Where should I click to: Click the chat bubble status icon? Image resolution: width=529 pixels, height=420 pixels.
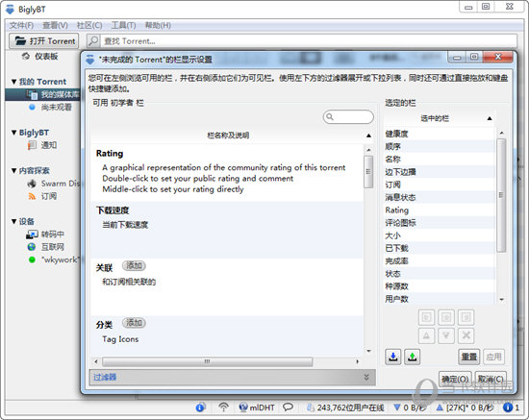[x=288, y=408]
